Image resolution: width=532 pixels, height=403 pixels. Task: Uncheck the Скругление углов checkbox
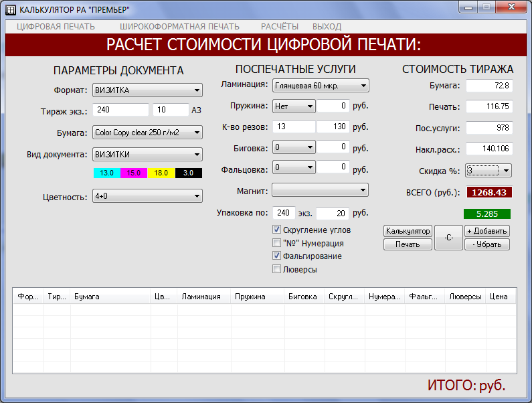(277, 230)
